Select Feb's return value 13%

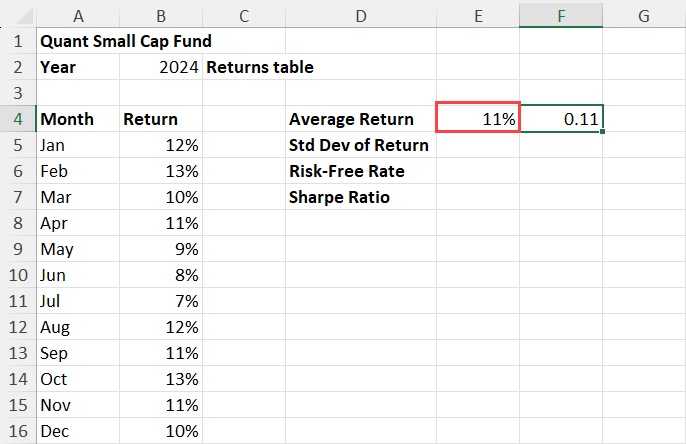(x=161, y=171)
